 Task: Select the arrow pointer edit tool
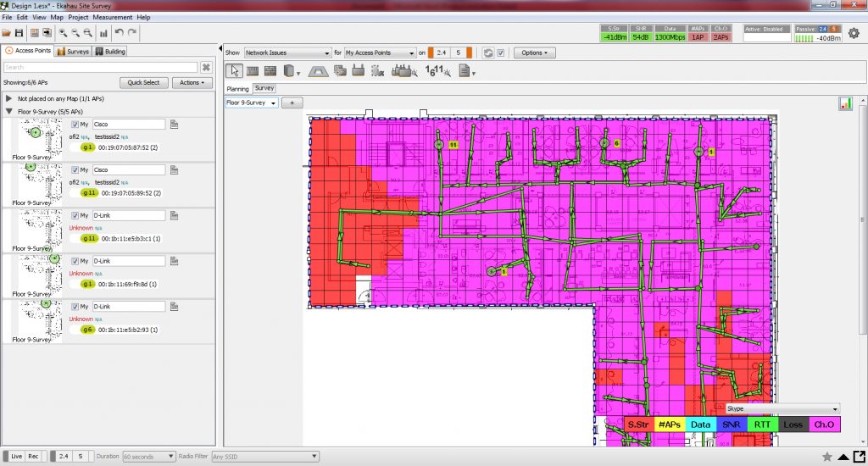[235, 71]
